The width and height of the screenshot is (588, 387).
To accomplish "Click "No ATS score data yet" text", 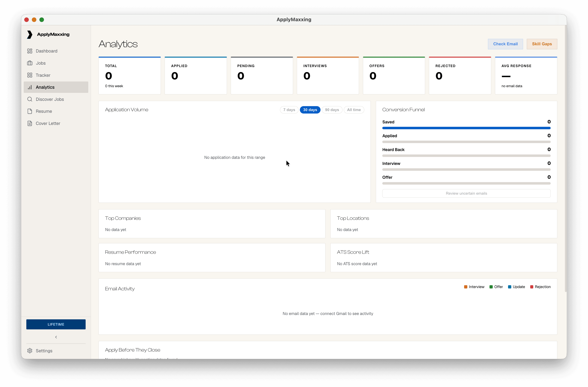I will [x=357, y=264].
